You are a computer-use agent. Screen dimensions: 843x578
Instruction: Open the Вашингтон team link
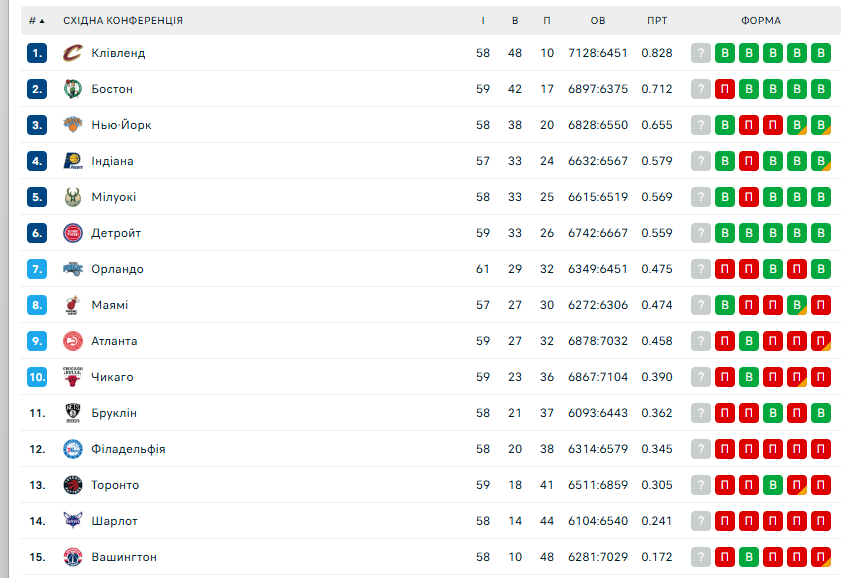click(x=124, y=557)
